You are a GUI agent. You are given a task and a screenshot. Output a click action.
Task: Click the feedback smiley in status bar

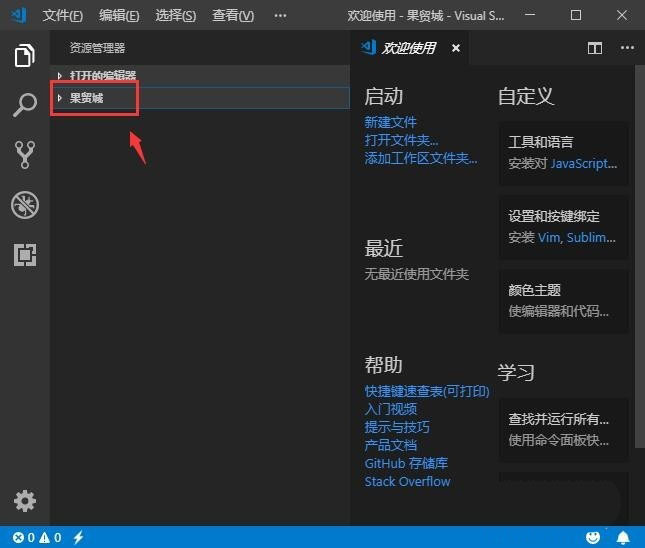tap(593, 537)
